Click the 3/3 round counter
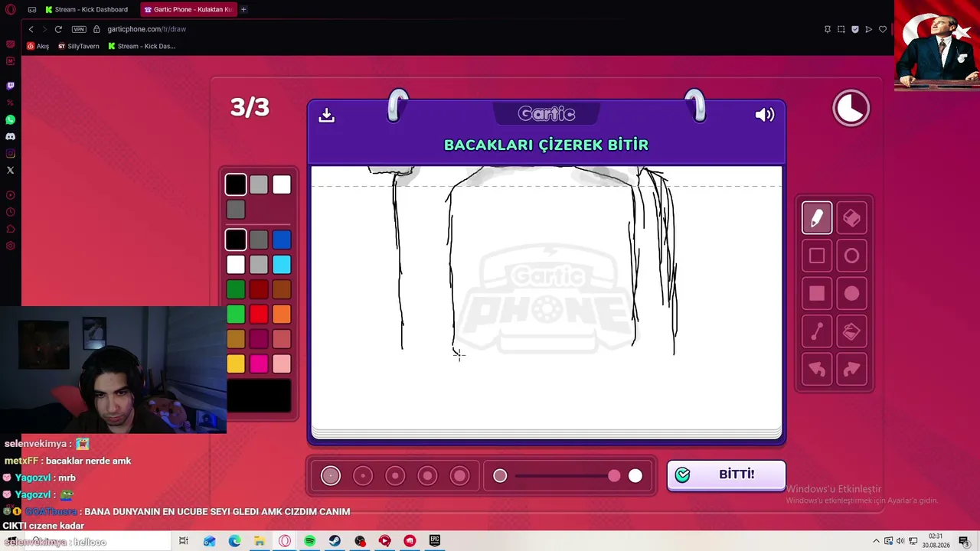The height and width of the screenshot is (551, 980). [x=250, y=107]
